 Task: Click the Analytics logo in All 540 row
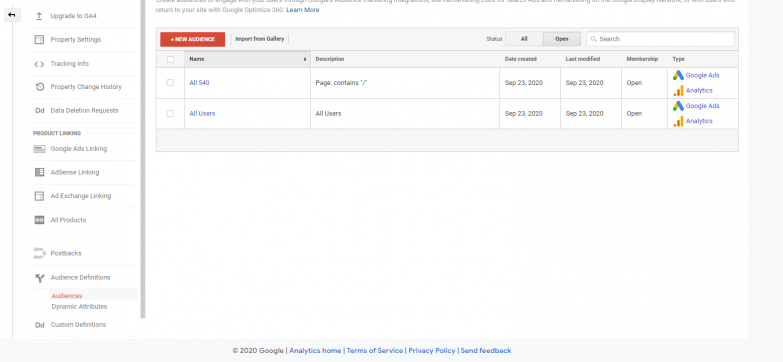pyautogui.click(x=678, y=90)
